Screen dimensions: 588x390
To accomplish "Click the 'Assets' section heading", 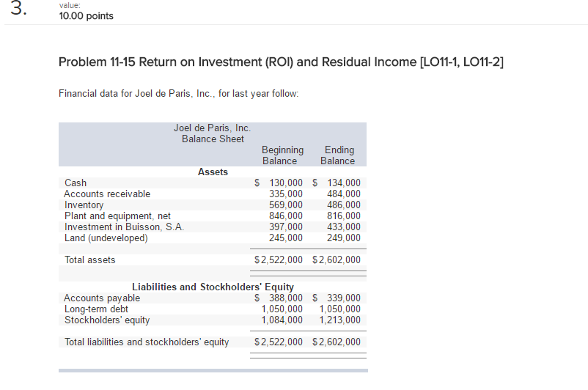I will pyautogui.click(x=213, y=172).
